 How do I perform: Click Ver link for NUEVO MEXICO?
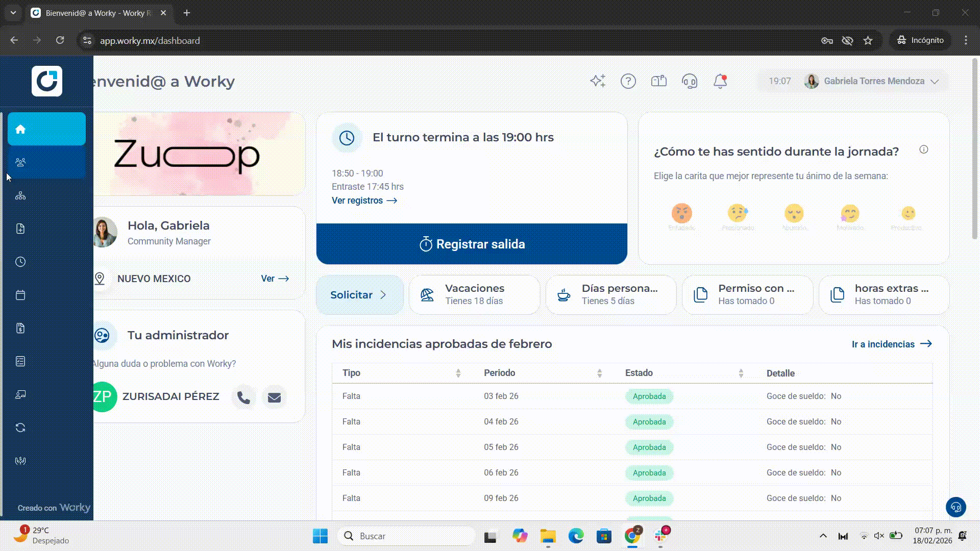coord(275,279)
